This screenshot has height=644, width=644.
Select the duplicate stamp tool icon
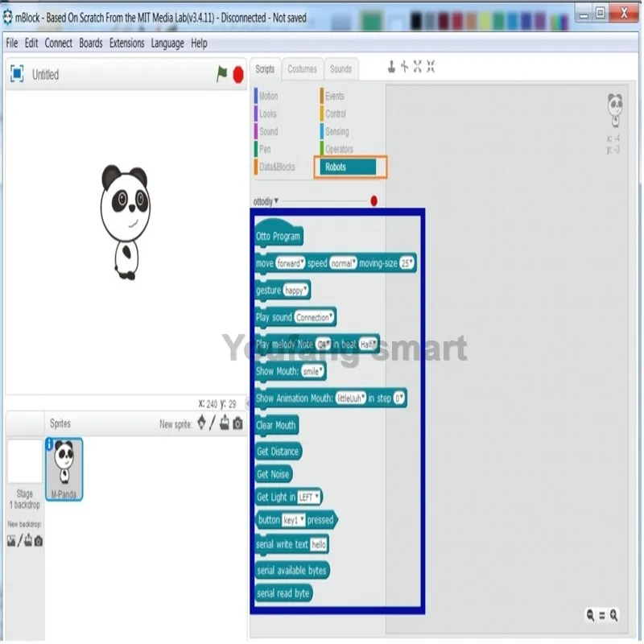click(391, 67)
